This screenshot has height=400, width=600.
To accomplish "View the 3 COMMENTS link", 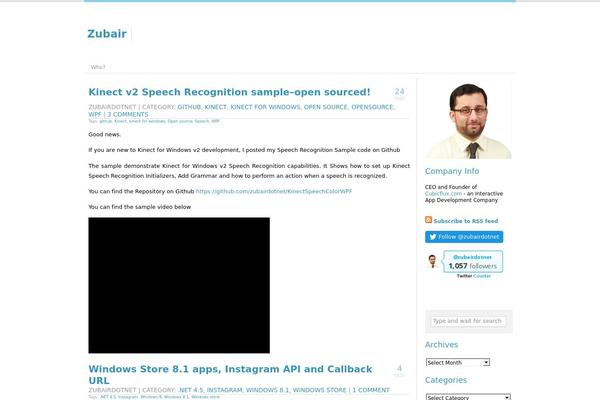I will coord(127,114).
